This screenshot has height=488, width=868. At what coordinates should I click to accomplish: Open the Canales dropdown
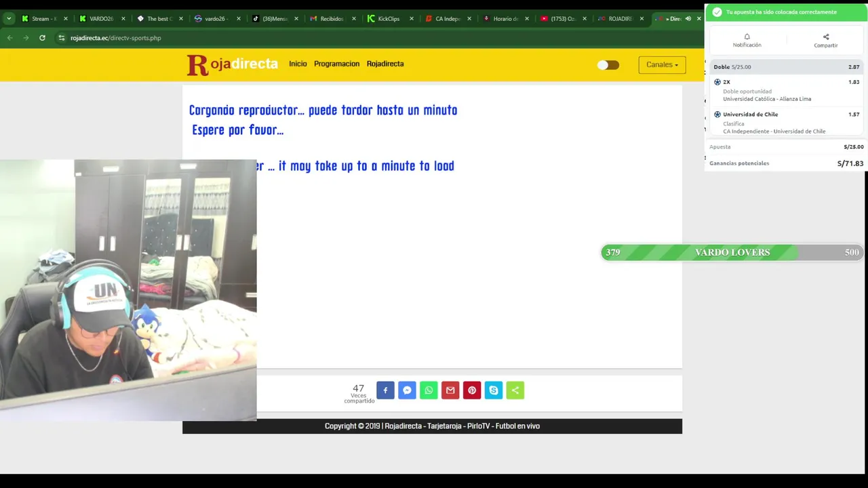pos(662,65)
